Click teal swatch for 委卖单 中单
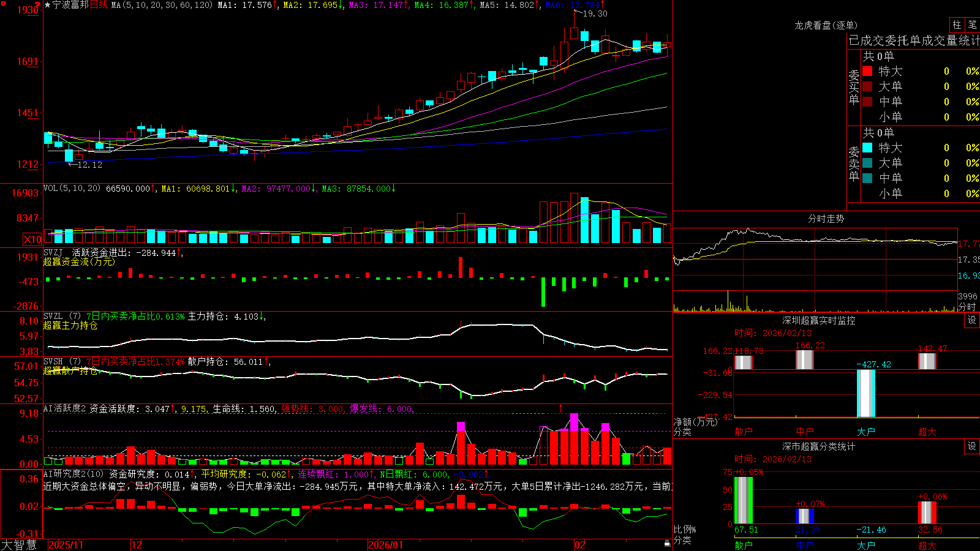 [x=867, y=178]
